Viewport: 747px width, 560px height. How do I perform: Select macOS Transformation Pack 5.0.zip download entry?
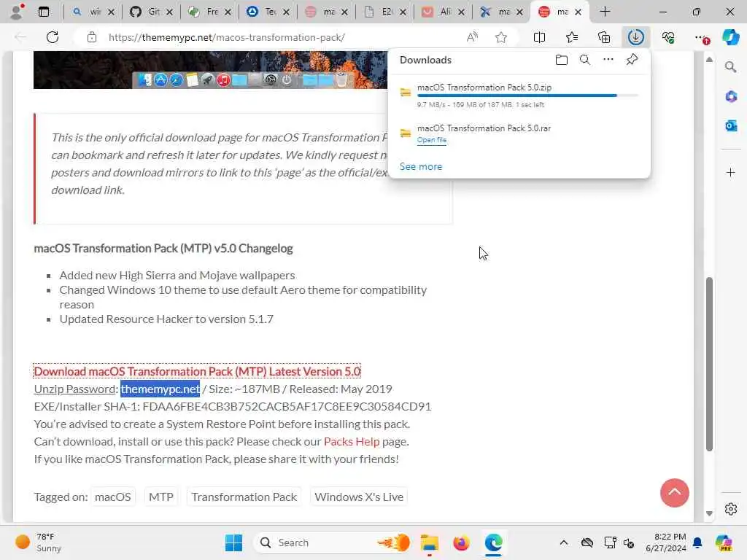tap(519, 96)
